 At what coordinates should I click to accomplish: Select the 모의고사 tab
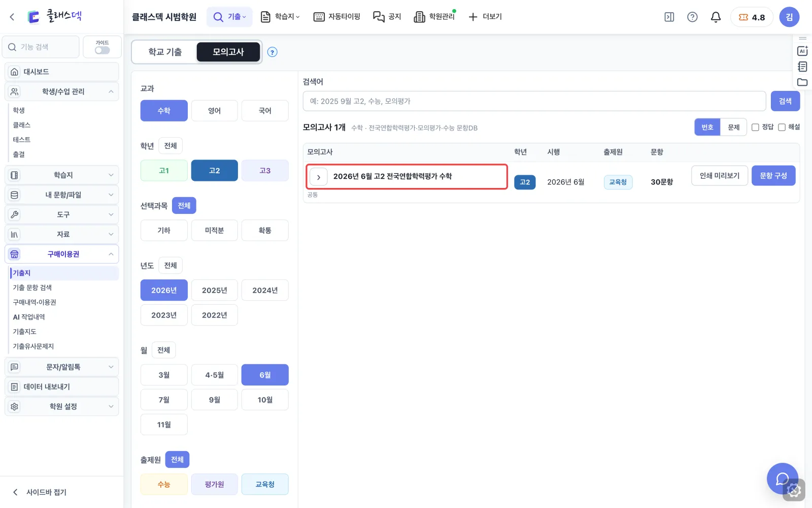coord(228,52)
